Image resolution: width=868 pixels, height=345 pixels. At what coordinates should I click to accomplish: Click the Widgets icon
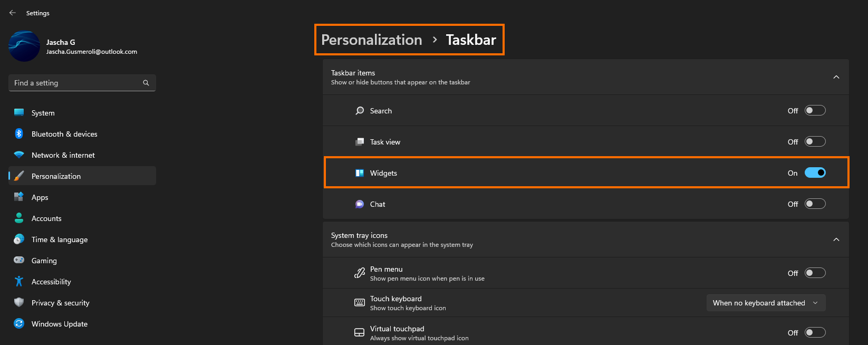click(x=360, y=172)
